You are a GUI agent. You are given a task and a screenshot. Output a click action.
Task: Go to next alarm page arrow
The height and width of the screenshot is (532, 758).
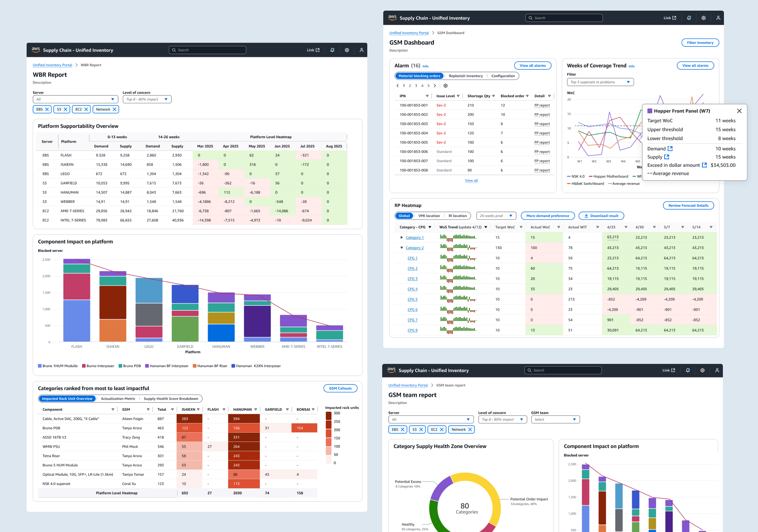coord(435,85)
